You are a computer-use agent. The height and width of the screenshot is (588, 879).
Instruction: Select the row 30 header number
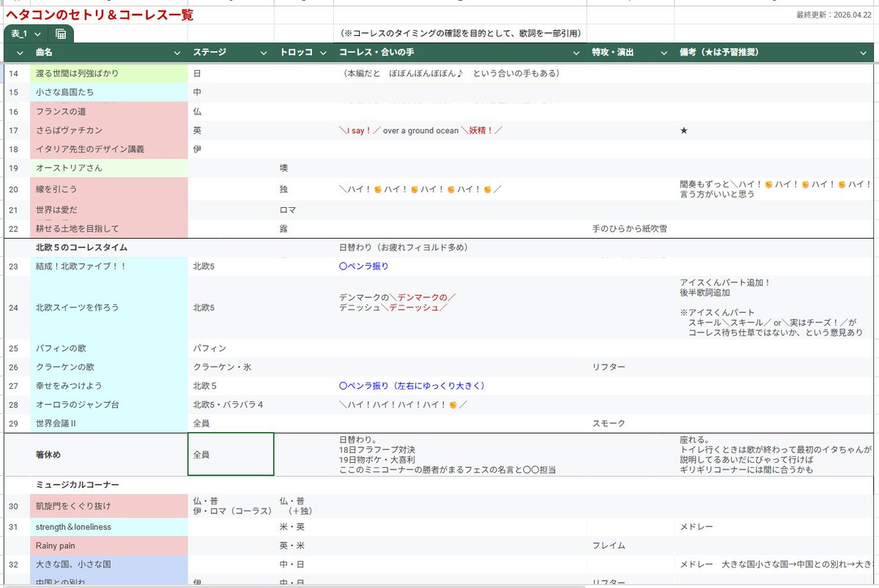coord(15,506)
